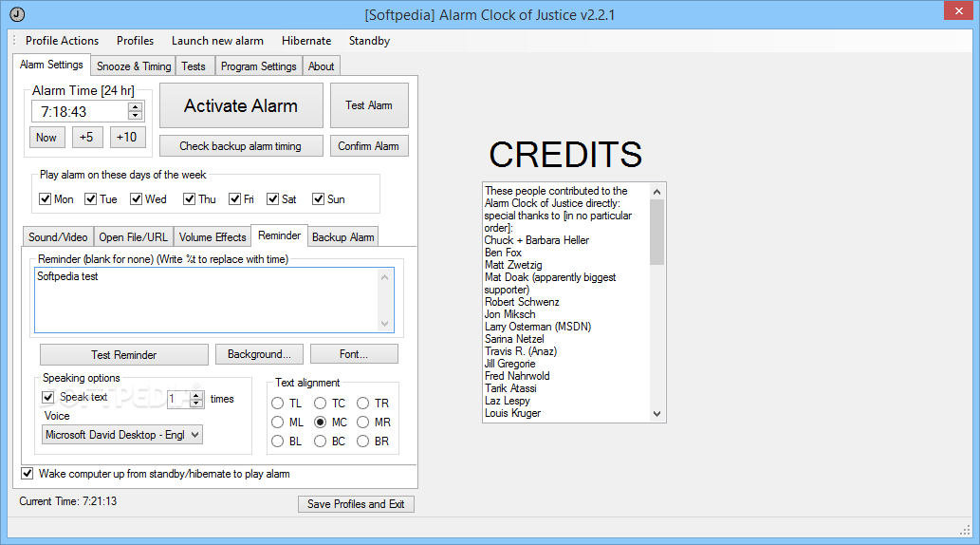The width and height of the screenshot is (980, 545).
Task: Click Save Profiles and Exit
Action: coord(356,504)
